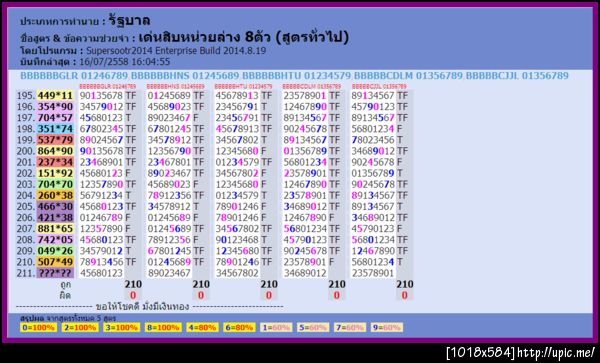Click prediction 34567802 in draw 211
600x363 pixels.
click(x=237, y=273)
